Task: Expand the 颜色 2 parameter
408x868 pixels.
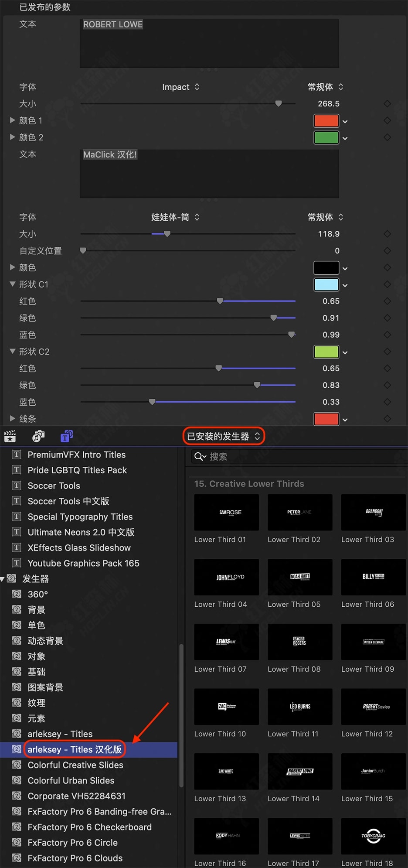Action: pyautogui.click(x=13, y=137)
